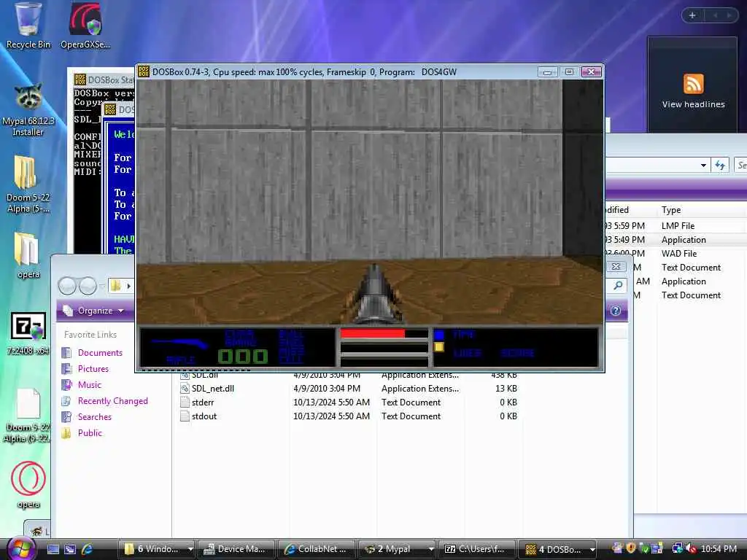This screenshot has width=747, height=560.
Task: Click the folder icon in the Explorer address bar
Action: tap(115, 285)
